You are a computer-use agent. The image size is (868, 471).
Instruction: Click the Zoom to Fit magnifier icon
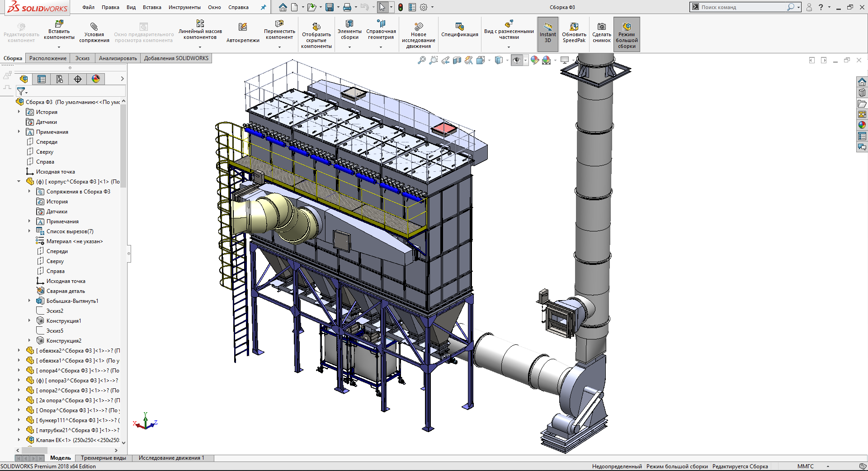421,60
